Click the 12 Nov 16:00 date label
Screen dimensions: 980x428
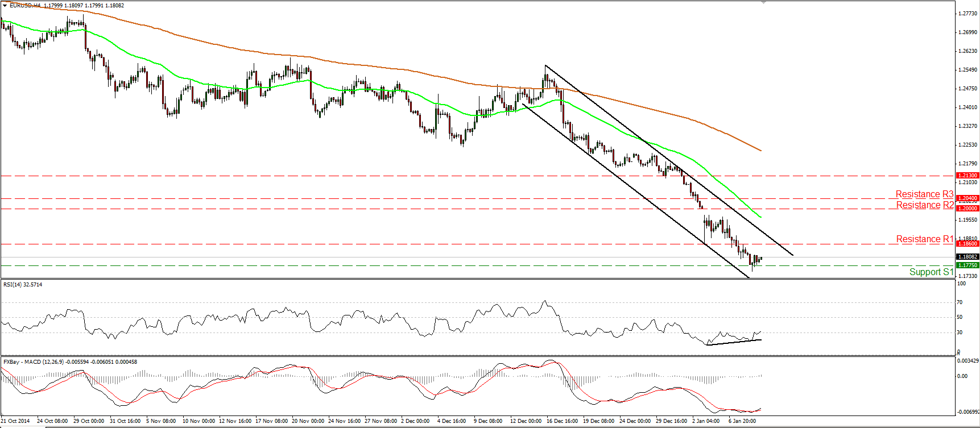click(x=235, y=421)
